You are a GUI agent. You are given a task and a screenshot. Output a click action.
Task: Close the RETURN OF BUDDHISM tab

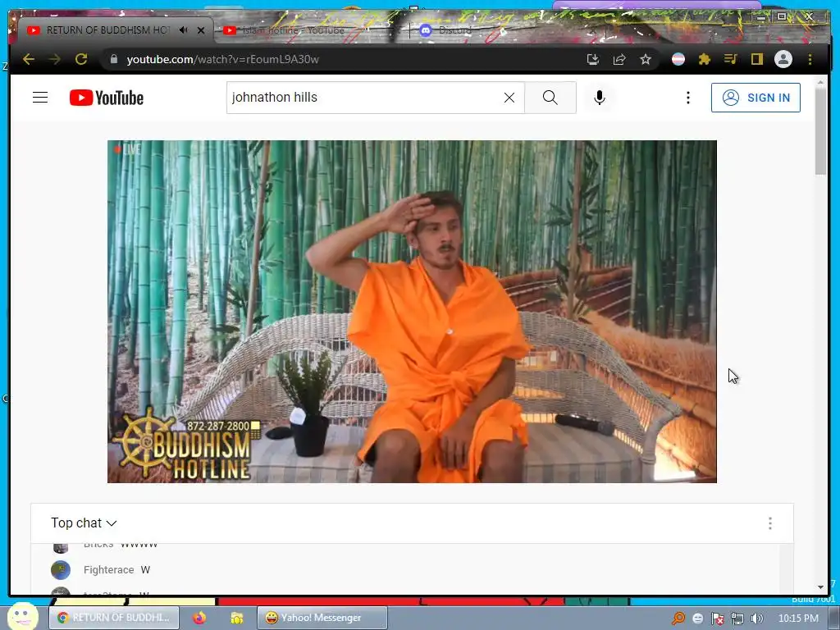pyautogui.click(x=201, y=30)
